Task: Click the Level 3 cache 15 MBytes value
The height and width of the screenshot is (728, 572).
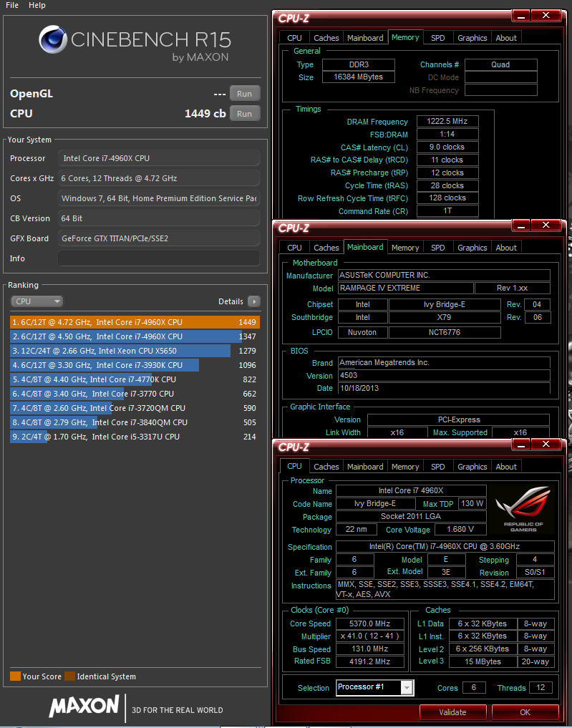Action: click(483, 661)
